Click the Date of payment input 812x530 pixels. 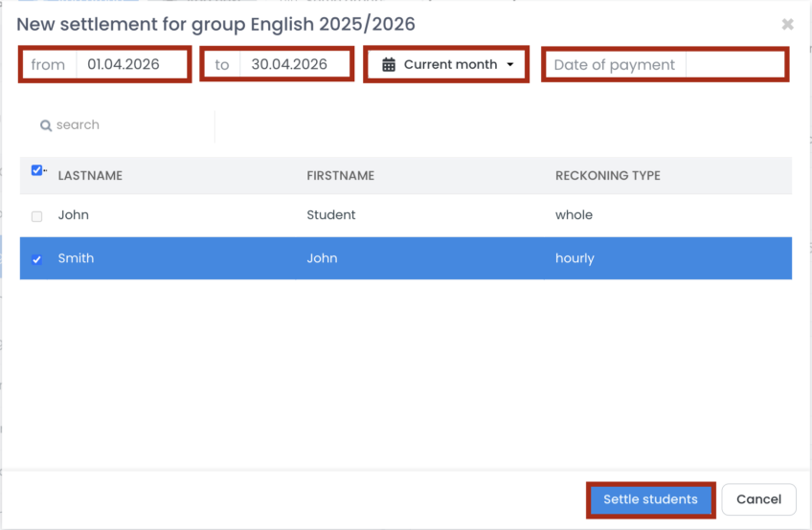tap(734, 65)
